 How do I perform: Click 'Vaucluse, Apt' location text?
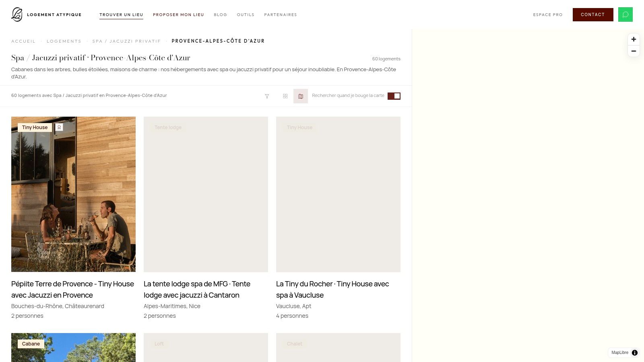[293, 306]
